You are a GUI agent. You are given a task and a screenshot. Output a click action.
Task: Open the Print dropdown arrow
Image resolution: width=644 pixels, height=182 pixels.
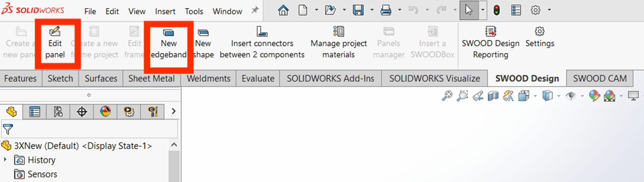point(400,10)
